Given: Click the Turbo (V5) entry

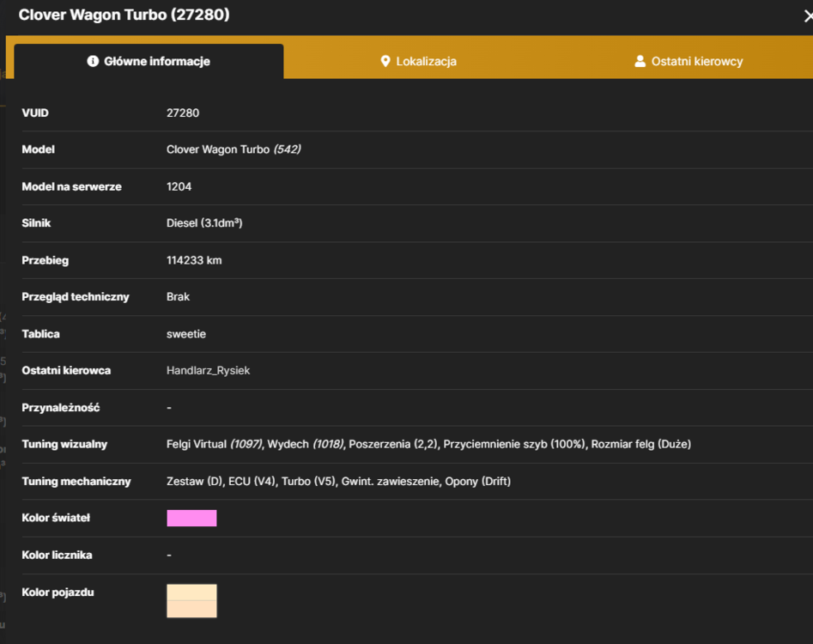Looking at the screenshot, I should (308, 481).
